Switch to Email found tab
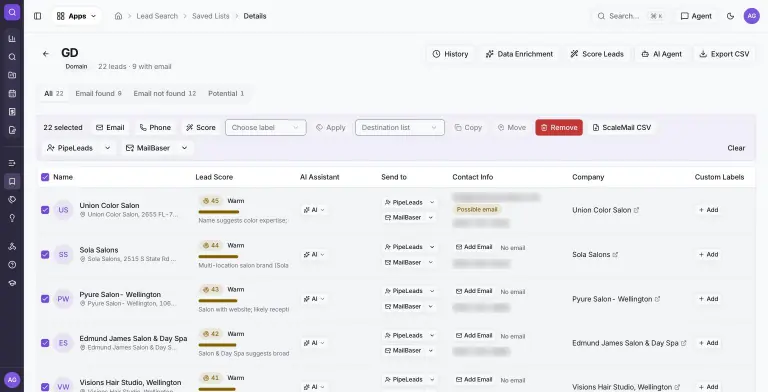Image resolution: width=768 pixels, height=392 pixels. (98, 94)
